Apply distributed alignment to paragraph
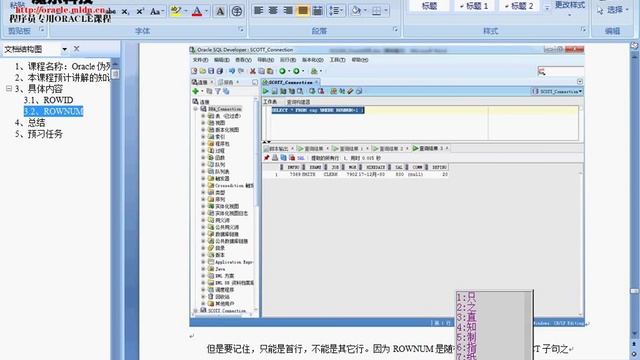 pyautogui.click(x=317, y=11)
